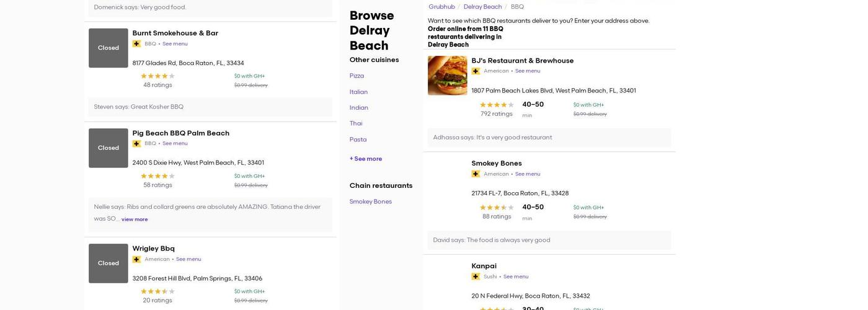Viewport: 868px width, 310px height.
Task: Click star rating of Burnt Smokehouse & Bar
Action: [x=157, y=76]
